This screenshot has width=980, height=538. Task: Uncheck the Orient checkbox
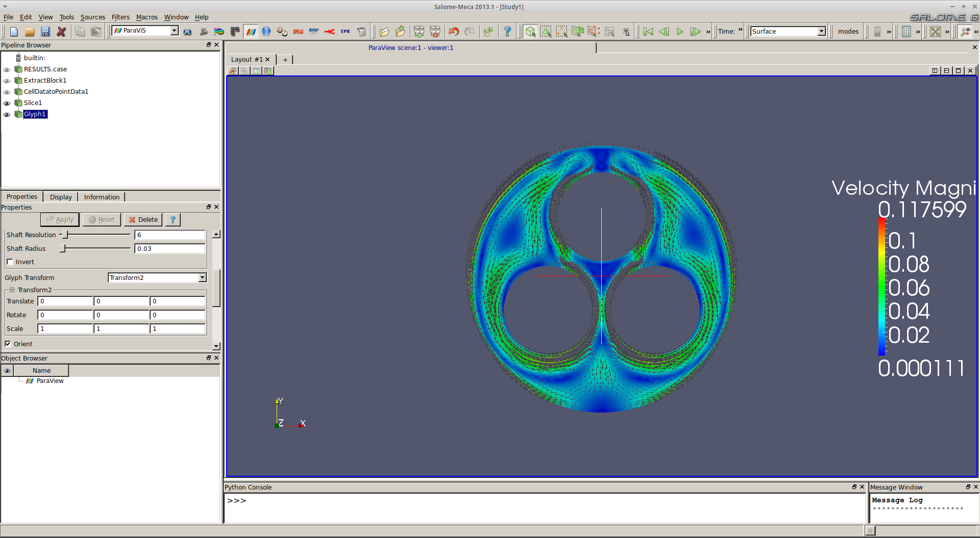coord(8,344)
